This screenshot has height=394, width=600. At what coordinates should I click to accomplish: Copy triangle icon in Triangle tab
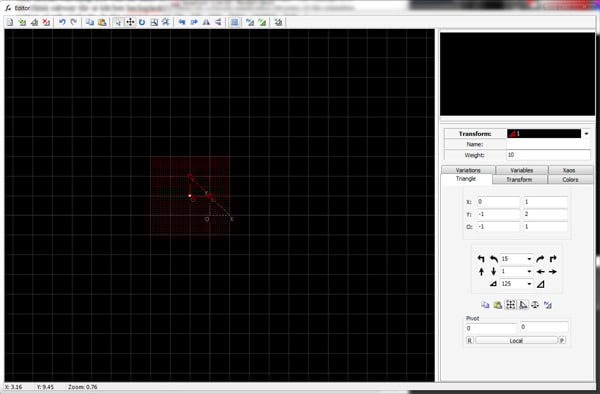(485, 305)
